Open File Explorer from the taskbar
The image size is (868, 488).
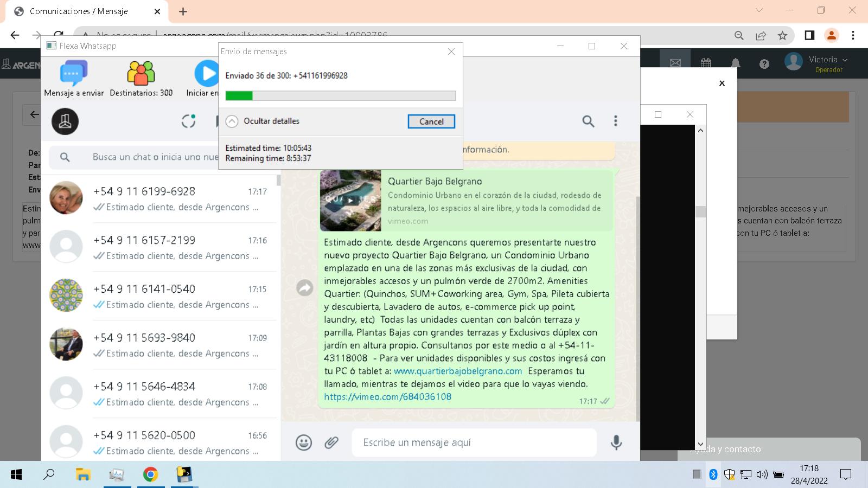tap(83, 474)
